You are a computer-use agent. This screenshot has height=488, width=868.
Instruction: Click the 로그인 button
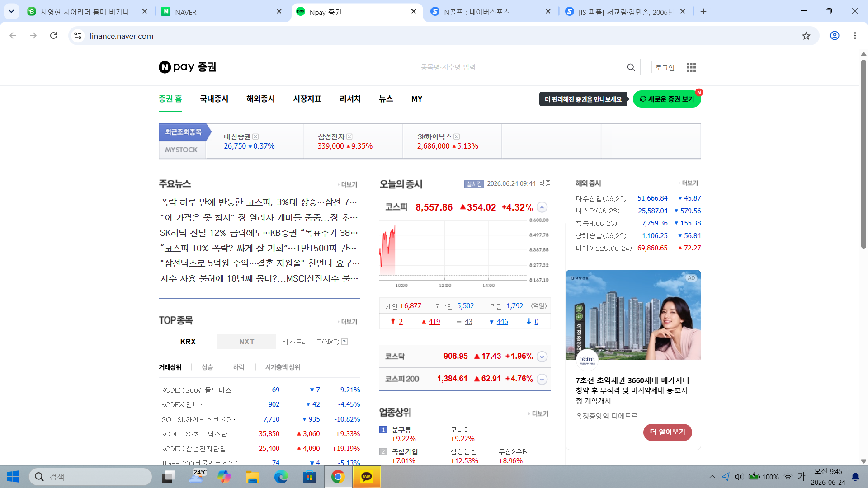pos(665,67)
